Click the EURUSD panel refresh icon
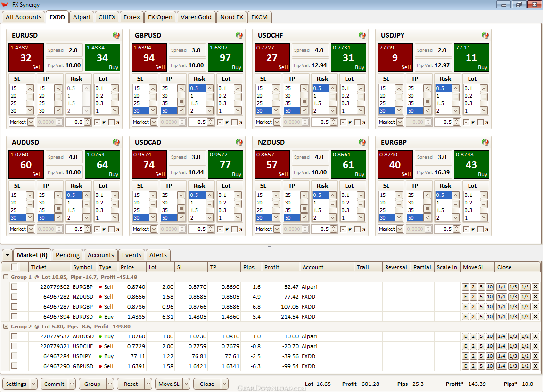 pyautogui.click(x=116, y=35)
